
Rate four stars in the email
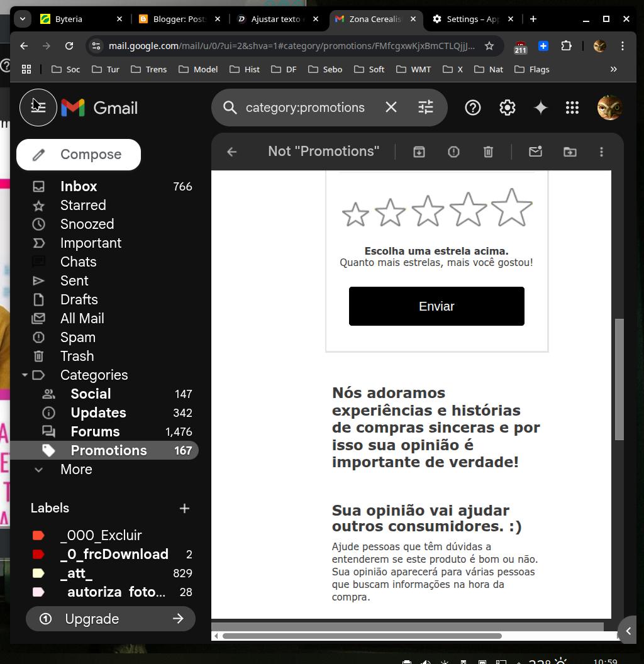tap(468, 209)
